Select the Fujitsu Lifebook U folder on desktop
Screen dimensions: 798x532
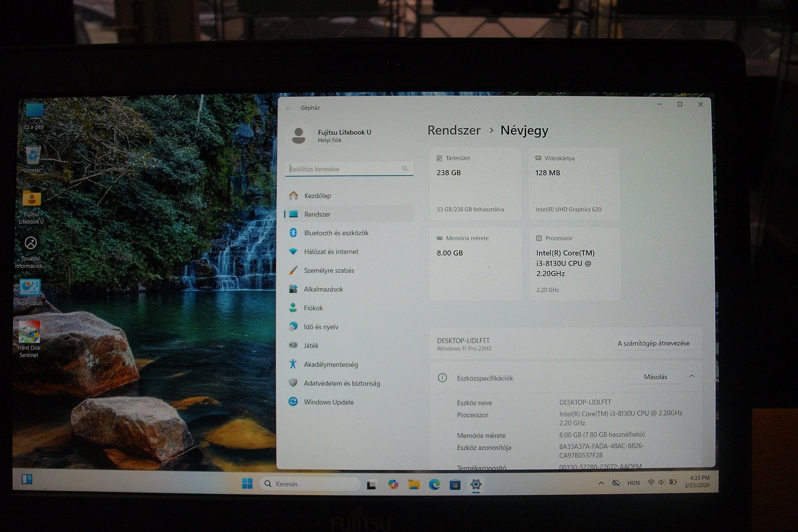(32, 207)
